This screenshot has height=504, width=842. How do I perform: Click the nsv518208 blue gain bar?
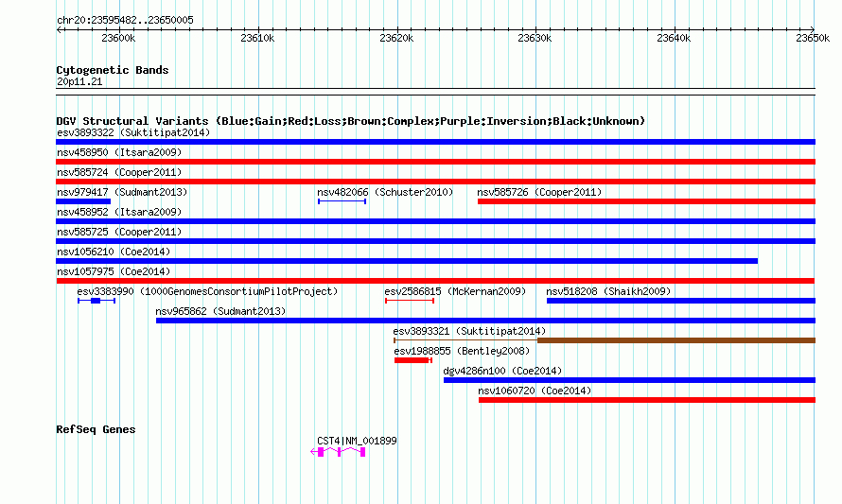point(681,301)
